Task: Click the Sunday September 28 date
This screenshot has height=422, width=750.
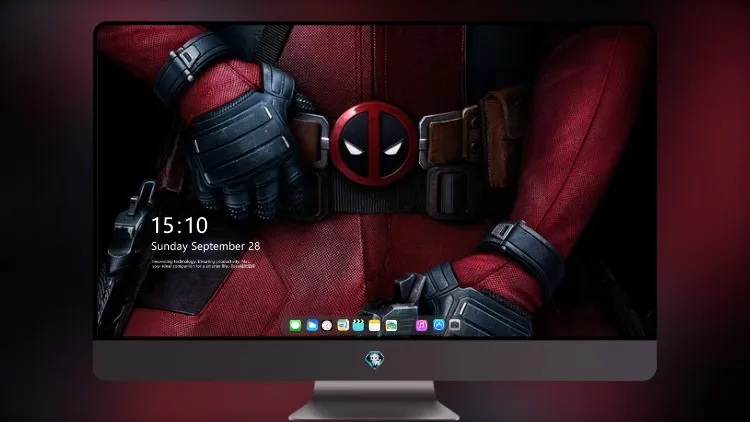Action: click(x=206, y=246)
